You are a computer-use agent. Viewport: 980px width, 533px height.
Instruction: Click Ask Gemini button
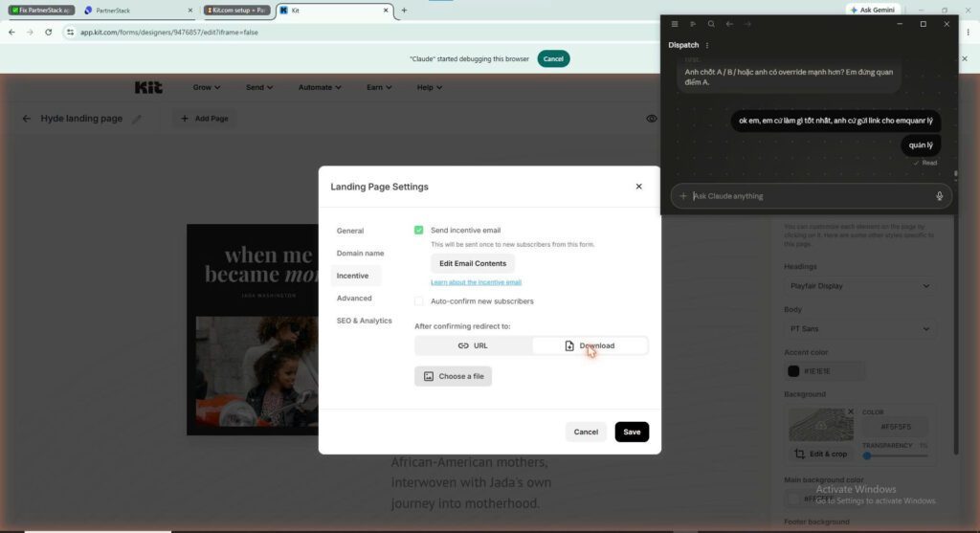[x=873, y=10]
